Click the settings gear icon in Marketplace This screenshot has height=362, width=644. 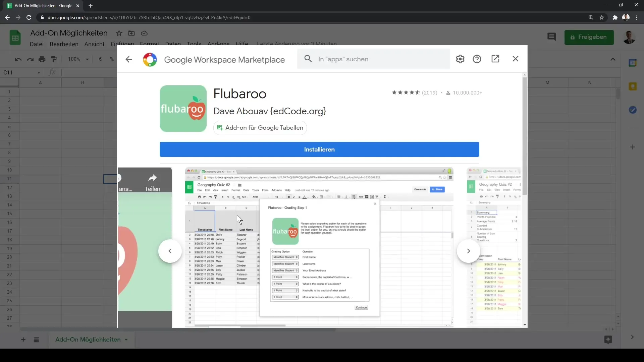(460, 59)
